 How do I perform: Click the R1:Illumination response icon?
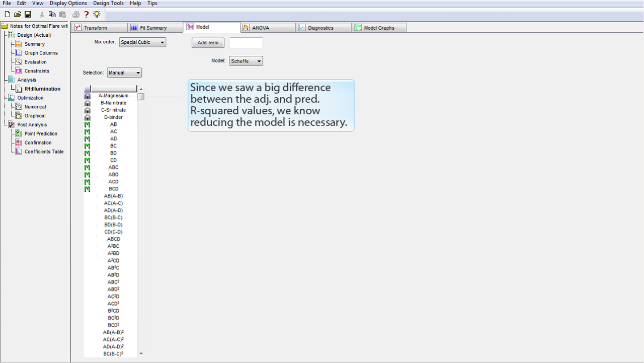(19, 89)
